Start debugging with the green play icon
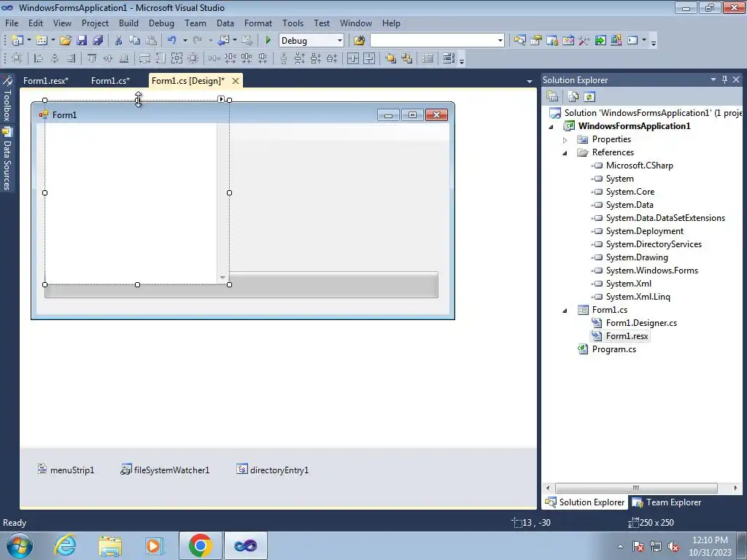747x560 pixels. coord(268,41)
